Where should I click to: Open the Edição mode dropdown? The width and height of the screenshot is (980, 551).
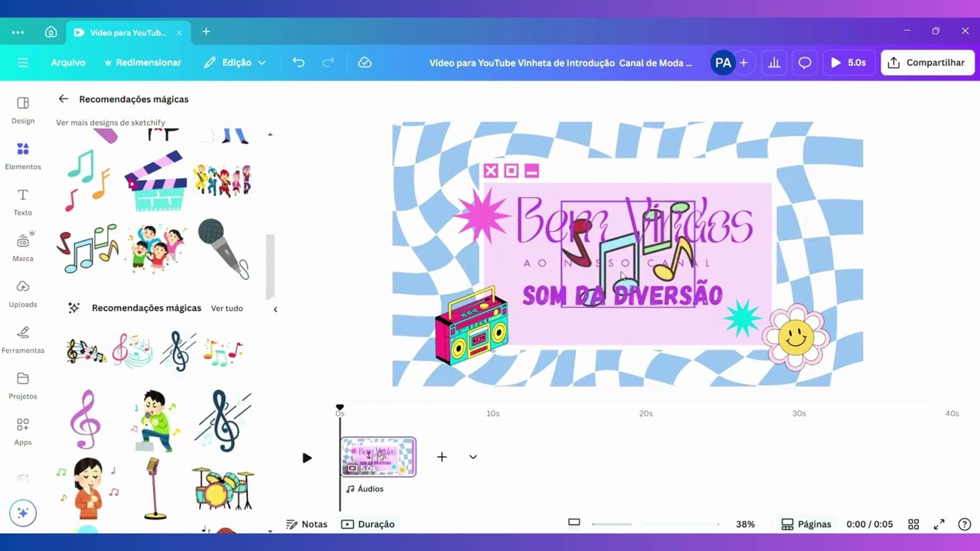pyautogui.click(x=234, y=63)
